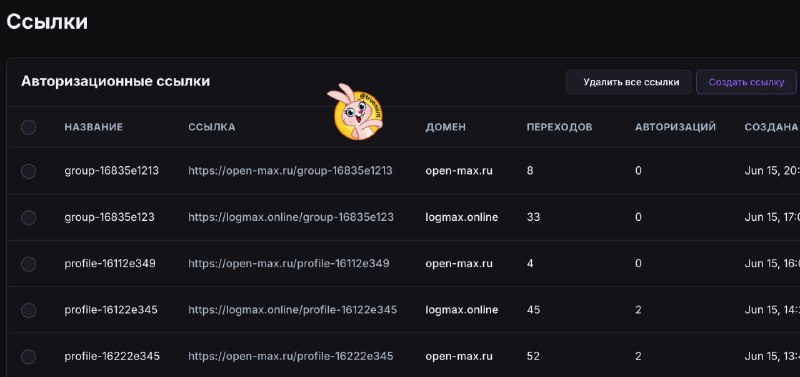Image resolution: width=800 pixels, height=377 pixels.
Task: Open the logmax.online/profile-16122e345 link
Action: 292,310
